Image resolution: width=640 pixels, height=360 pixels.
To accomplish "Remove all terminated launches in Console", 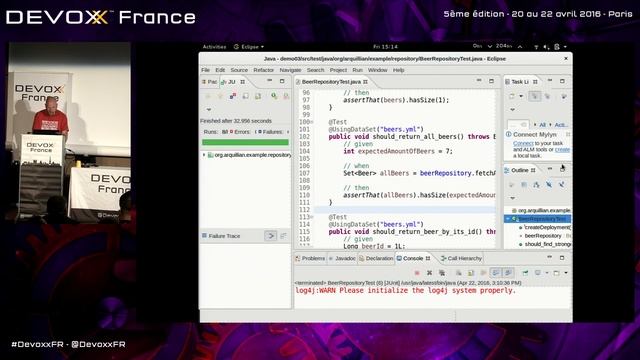I will coord(442,273).
